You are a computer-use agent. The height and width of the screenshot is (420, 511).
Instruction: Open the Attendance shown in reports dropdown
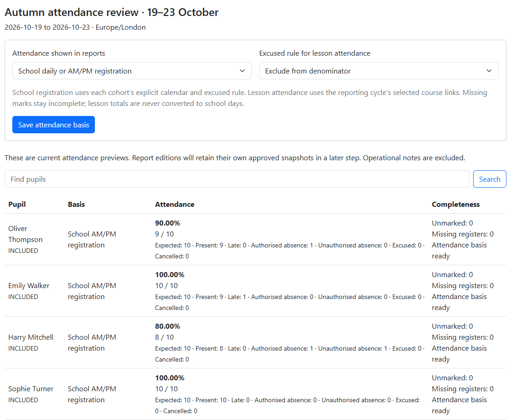[x=132, y=71]
